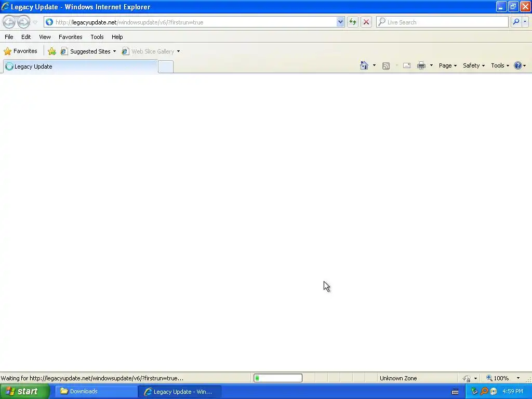Image resolution: width=532 pixels, height=399 pixels.
Task: Open the Safety command menu
Action: (474, 65)
